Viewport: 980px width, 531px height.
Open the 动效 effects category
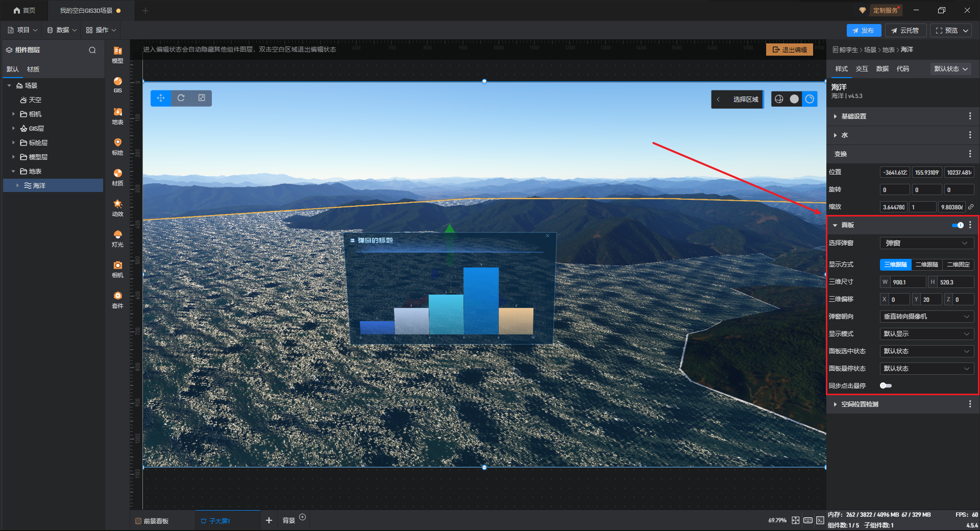pos(117,208)
